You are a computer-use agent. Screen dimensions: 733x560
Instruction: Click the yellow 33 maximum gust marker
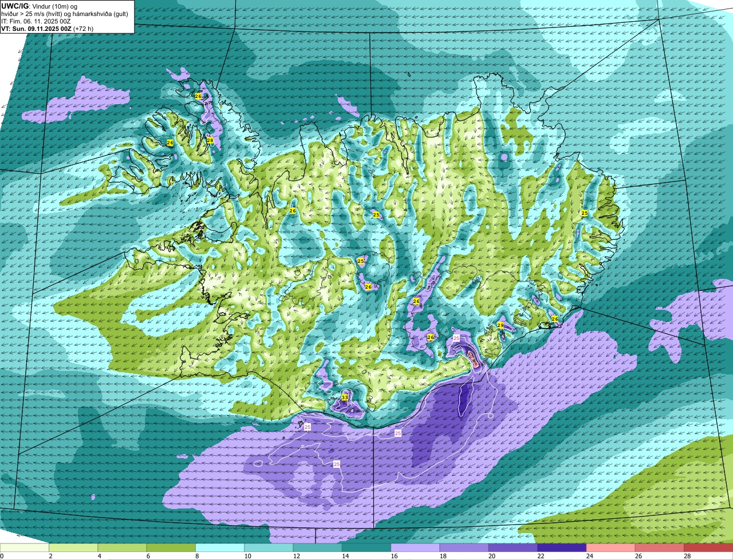345,397
